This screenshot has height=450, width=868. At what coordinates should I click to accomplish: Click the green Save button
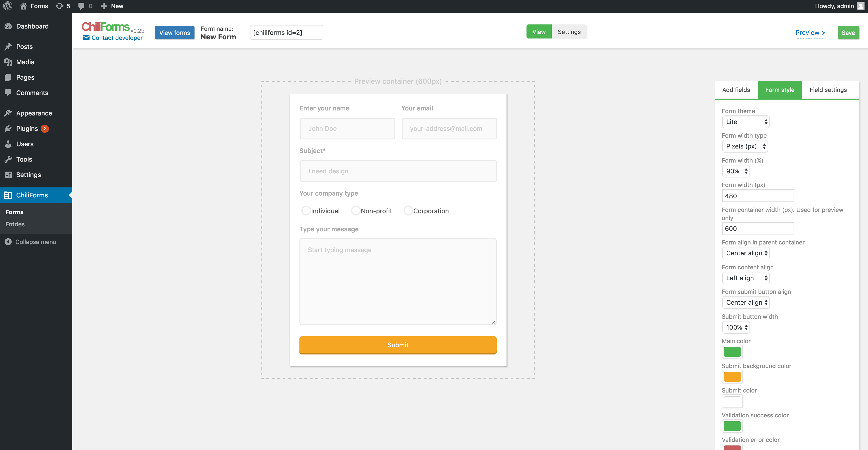[x=848, y=33]
